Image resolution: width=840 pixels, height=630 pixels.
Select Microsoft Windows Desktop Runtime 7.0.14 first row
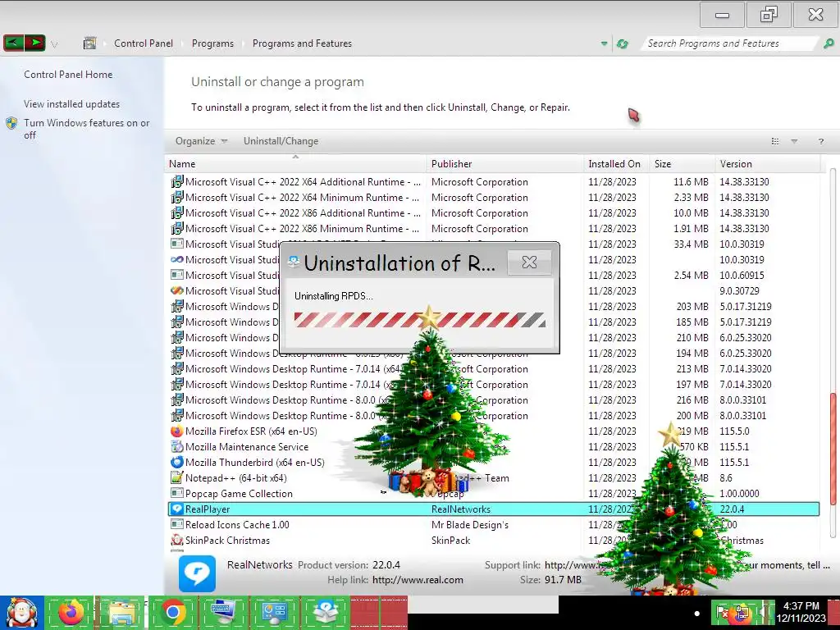pos(494,368)
